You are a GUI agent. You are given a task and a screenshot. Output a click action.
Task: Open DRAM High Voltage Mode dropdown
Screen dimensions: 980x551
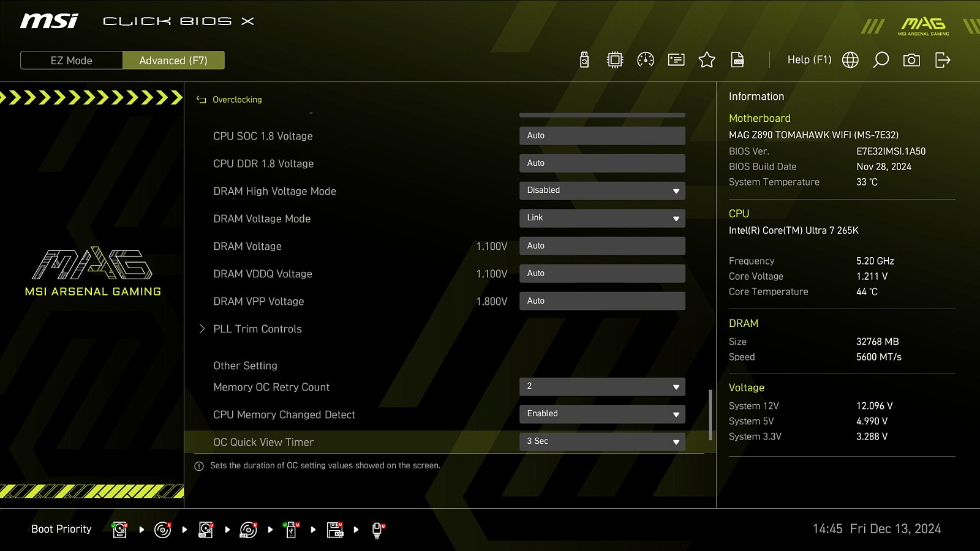(602, 190)
